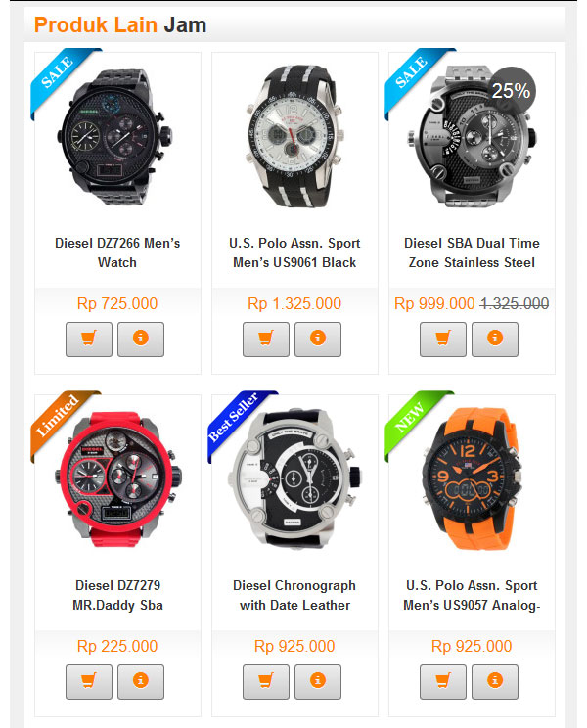Open info for Diesel DZ7279 MR.Daddy
The image size is (587, 728).
tap(141, 682)
